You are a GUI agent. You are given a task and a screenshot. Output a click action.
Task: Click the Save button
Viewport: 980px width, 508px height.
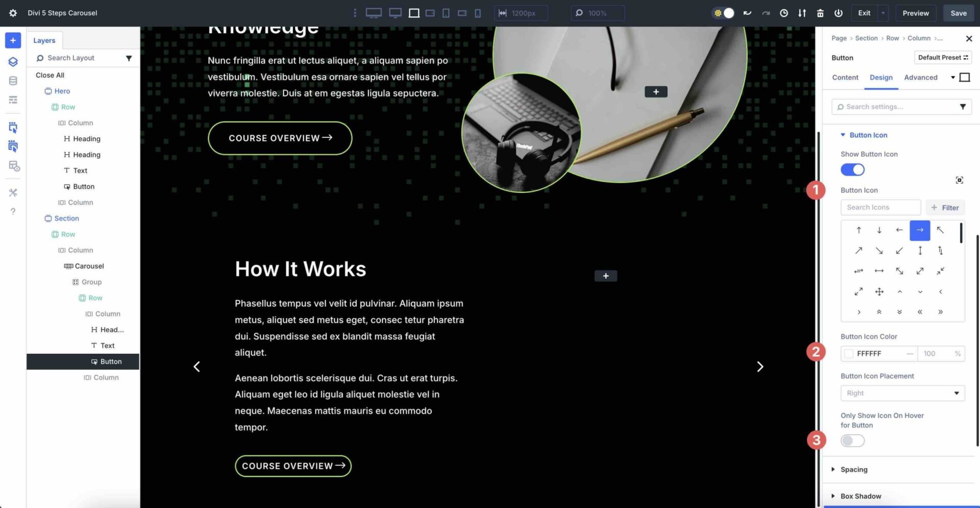pos(958,13)
